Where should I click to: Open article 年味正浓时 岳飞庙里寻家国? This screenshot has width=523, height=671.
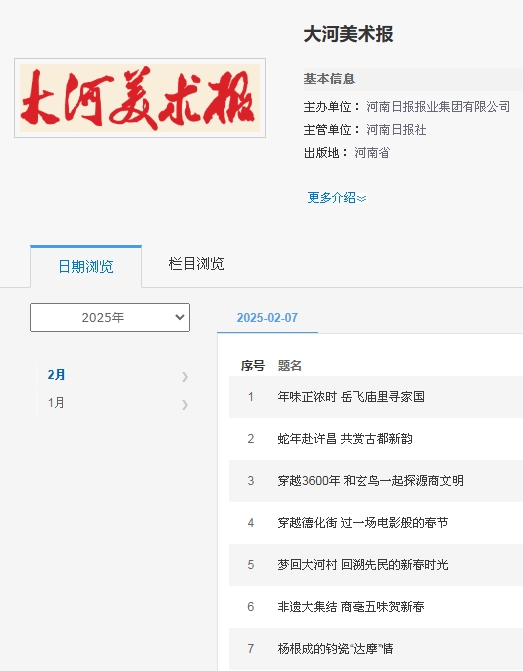[x=351, y=397]
